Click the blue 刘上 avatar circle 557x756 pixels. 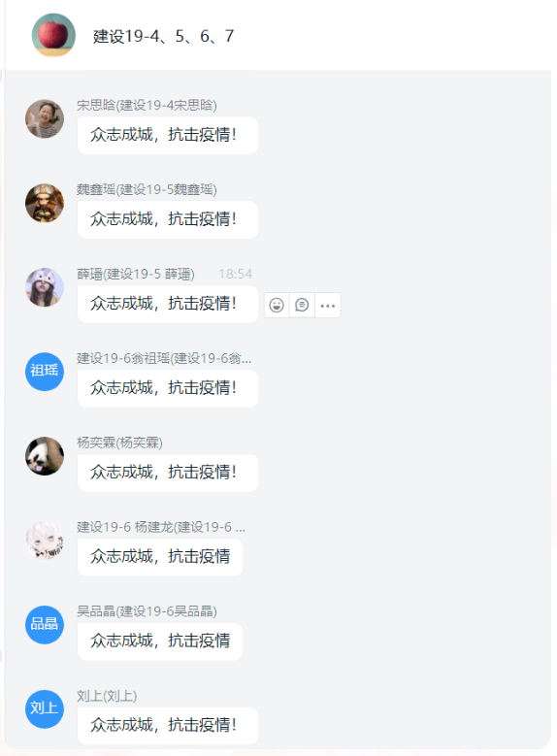tap(45, 709)
